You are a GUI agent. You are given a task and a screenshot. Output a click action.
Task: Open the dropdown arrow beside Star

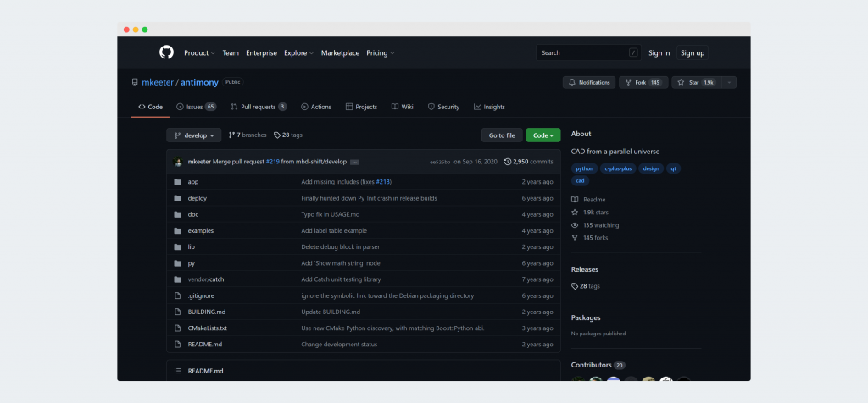coord(729,82)
